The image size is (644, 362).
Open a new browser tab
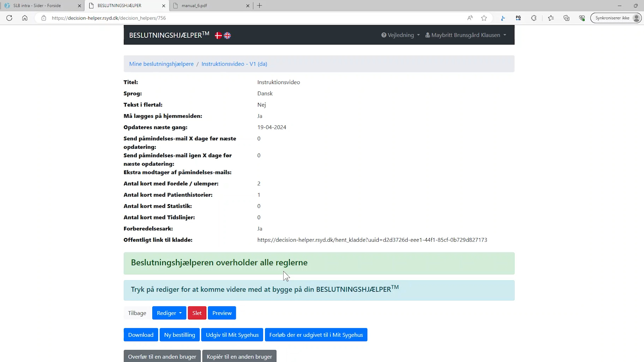[260, 6]
